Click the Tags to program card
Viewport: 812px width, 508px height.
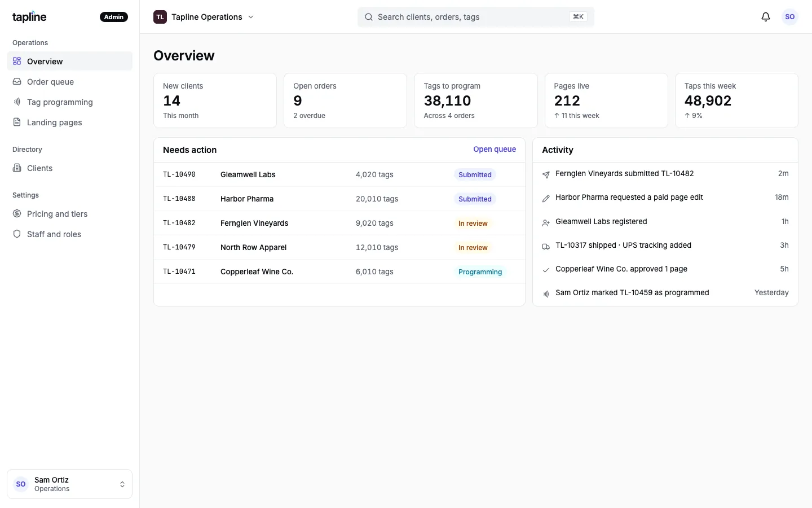tap(476, 100)
